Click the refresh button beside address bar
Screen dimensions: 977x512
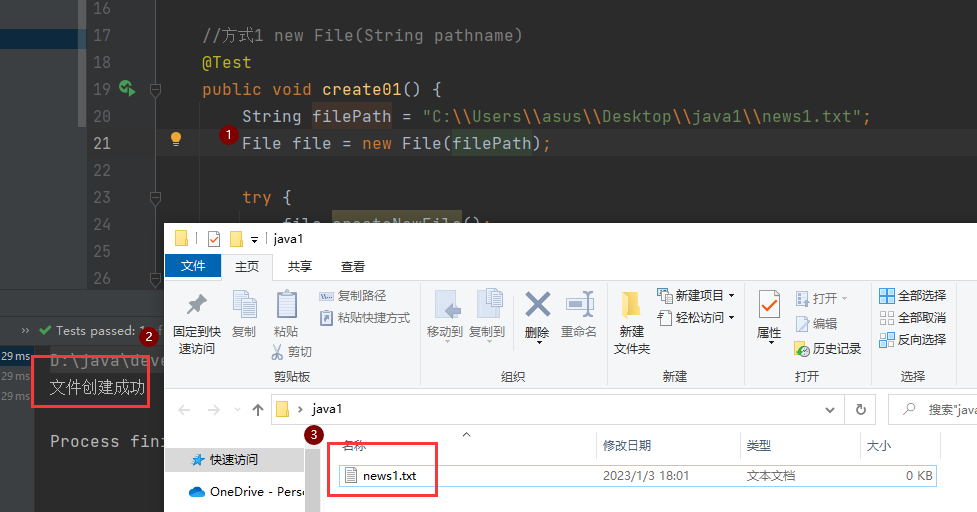coord(860,409)
